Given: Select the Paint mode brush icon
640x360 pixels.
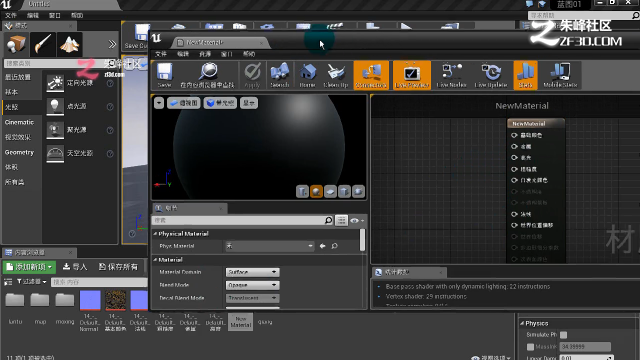Looking at the screenshot, I should point(42,44).
